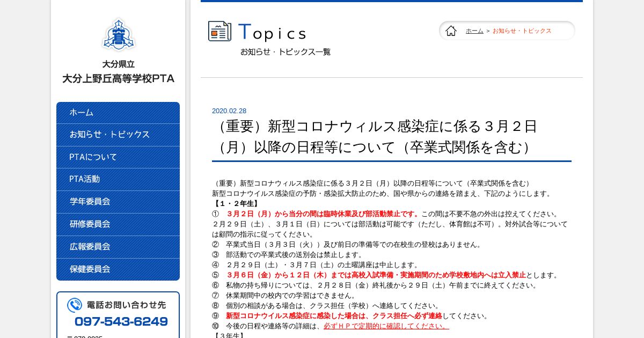Select 研修委員会 in sidebar

coord(118,224)
